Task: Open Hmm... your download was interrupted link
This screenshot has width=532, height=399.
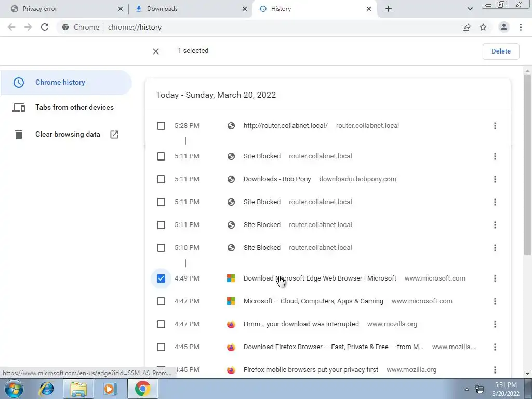Action: [301, 324]
